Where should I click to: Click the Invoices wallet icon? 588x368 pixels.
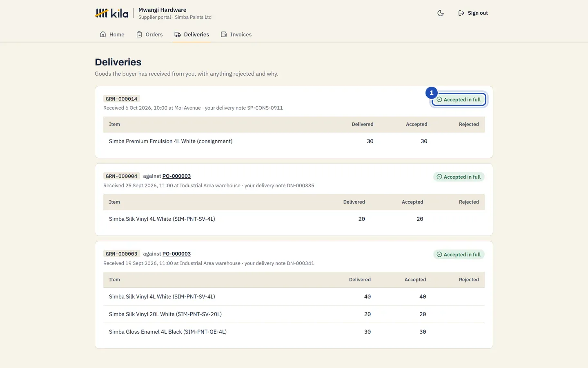(224, 34)
